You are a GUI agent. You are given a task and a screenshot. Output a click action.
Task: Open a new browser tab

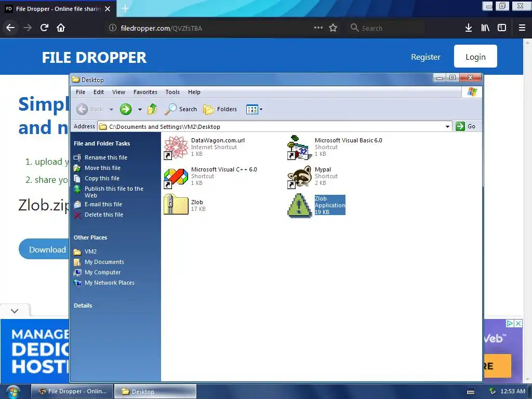[x=125, y=8]
